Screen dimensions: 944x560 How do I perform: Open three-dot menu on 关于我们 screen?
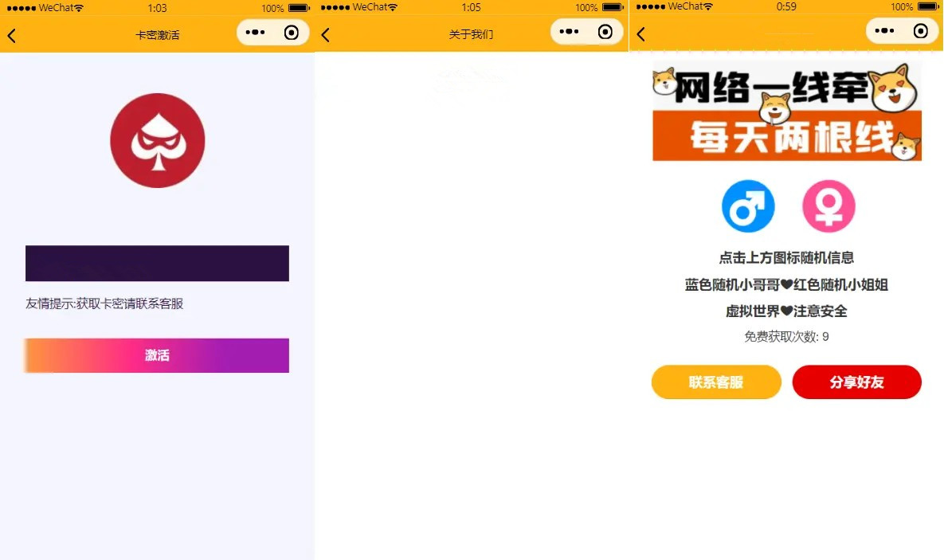569,31
